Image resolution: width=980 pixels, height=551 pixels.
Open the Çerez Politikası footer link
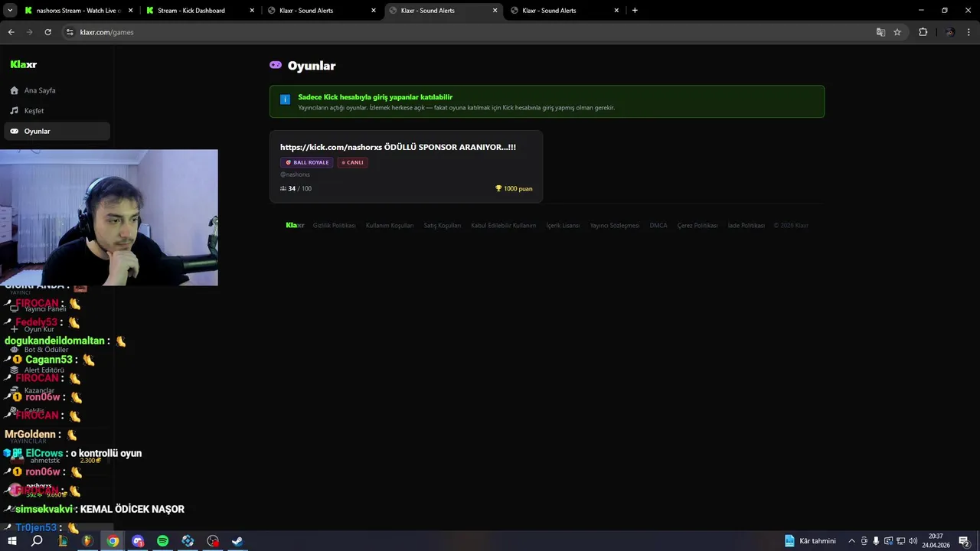[697, 226]
